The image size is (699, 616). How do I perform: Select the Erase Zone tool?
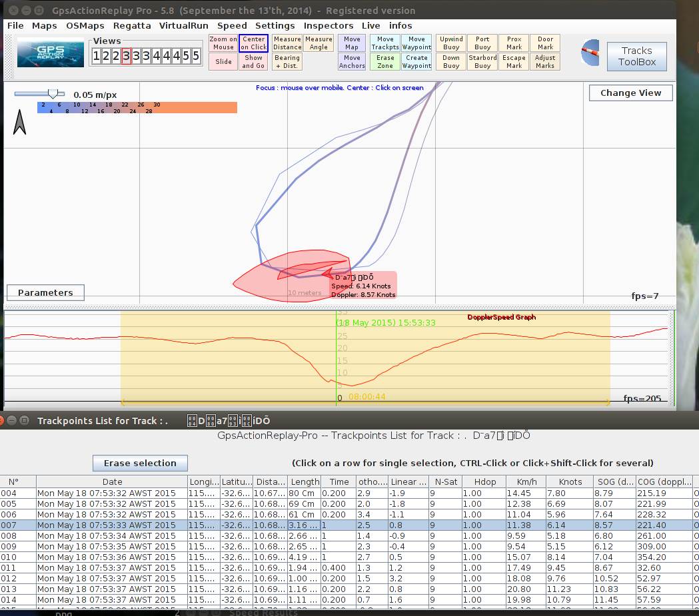coord(385,62)
